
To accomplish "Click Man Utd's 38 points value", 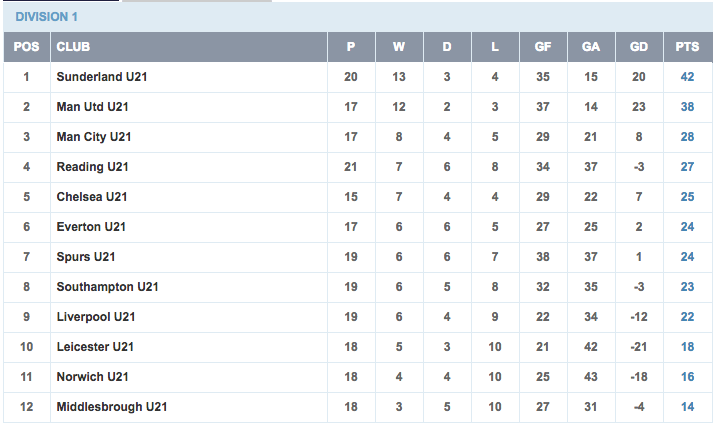I will click(x=687, y=107).
